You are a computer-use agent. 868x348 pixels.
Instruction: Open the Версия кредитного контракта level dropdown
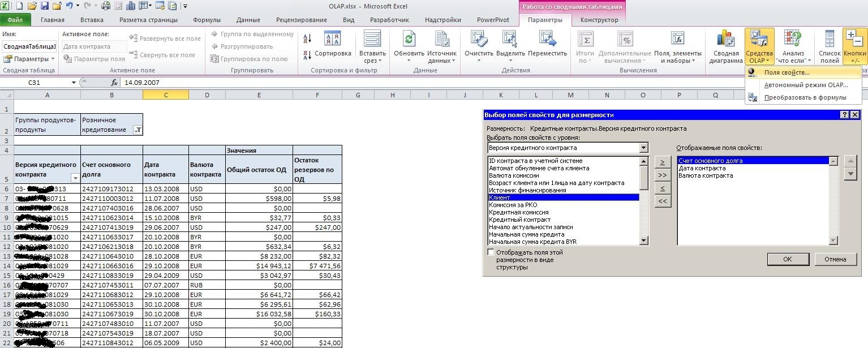click(643, 148)
